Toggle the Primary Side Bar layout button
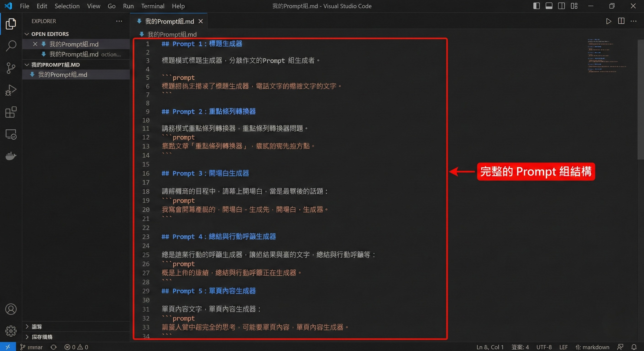 pos(537,6)
